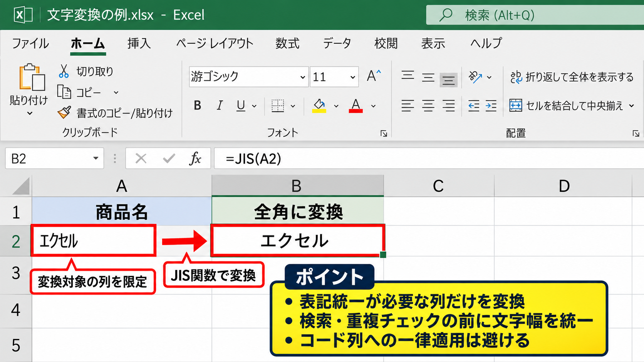644x362 pixels.
Task: Click the formula bar showing =JIS(A2)
Action: (x=429, y=158)
